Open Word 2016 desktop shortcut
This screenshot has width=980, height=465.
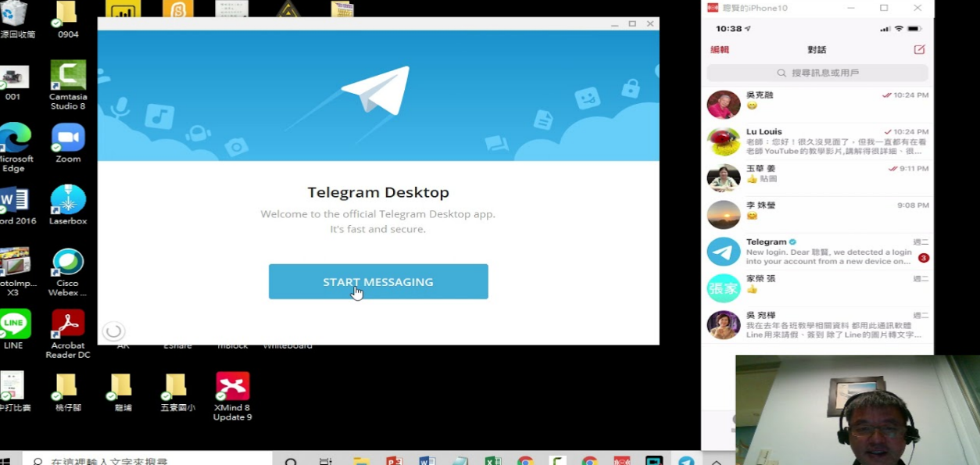tap(14, 205)
